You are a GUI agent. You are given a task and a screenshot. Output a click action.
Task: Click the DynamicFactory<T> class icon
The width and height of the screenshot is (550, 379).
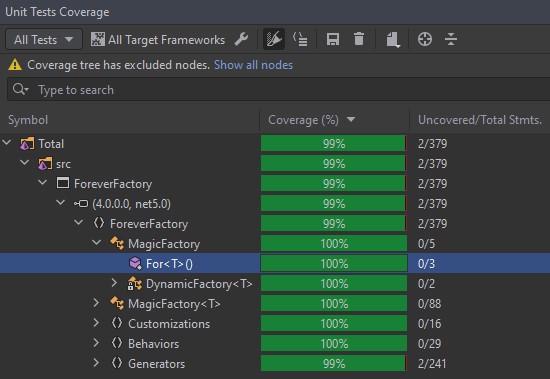[x=135, y=284]
